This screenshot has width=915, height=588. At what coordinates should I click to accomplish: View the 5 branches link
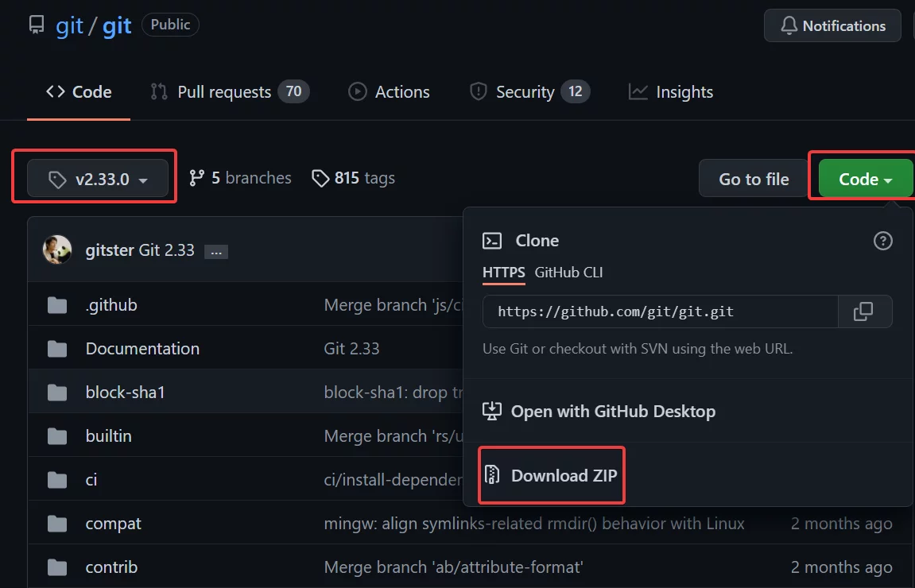(240, 178)
